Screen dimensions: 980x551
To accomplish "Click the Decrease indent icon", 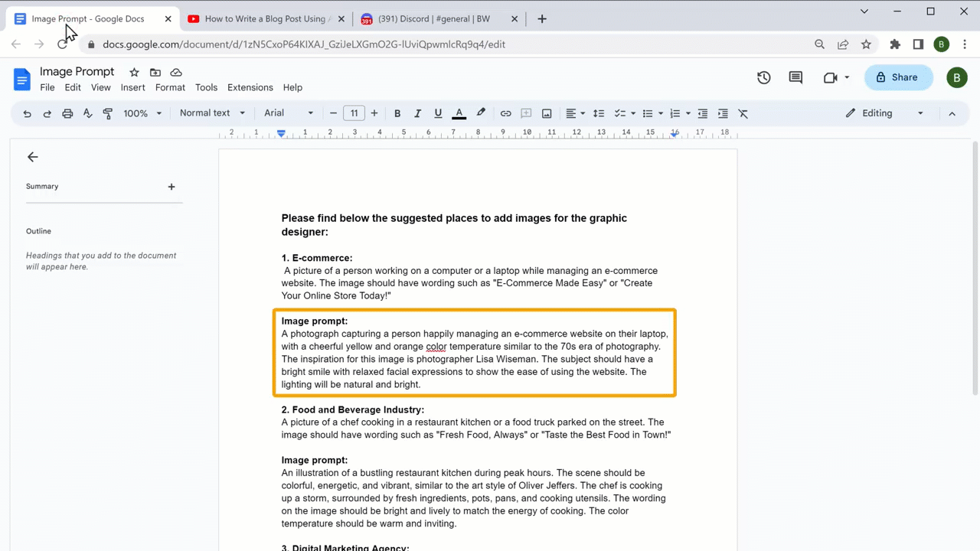I will [703, 113].
